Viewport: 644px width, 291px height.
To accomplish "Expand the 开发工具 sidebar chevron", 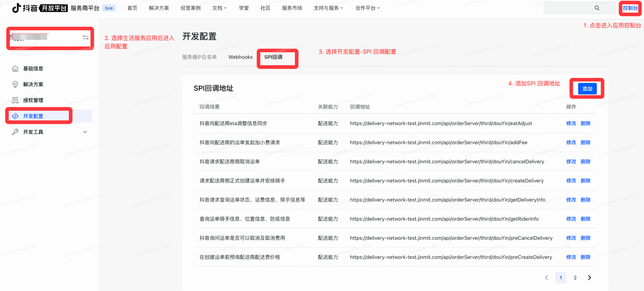I will click(x=85, y=132).
